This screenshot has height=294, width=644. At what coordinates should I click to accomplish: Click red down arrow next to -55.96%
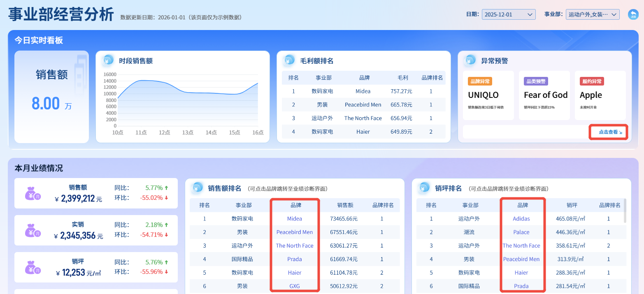(x=166, y=272)
